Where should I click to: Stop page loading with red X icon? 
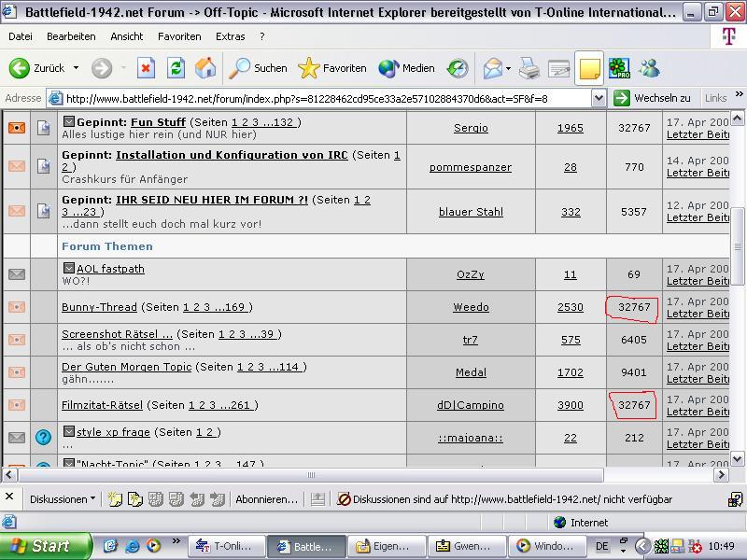point(146,68)
